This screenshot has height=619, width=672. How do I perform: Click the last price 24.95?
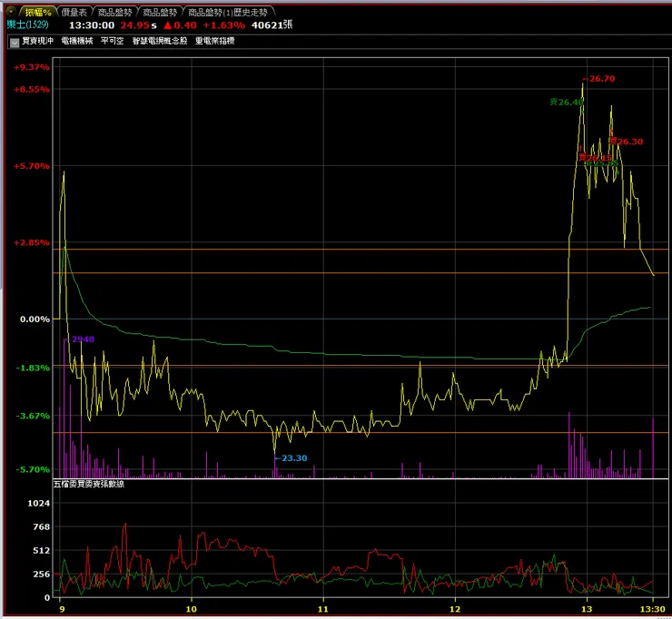134,25
